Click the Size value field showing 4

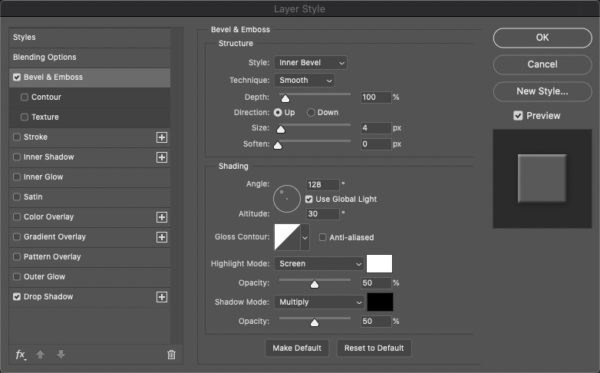[x=376, y=128]
